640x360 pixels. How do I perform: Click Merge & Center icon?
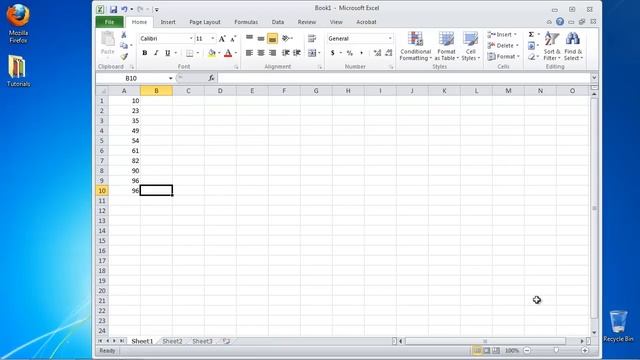312,53
